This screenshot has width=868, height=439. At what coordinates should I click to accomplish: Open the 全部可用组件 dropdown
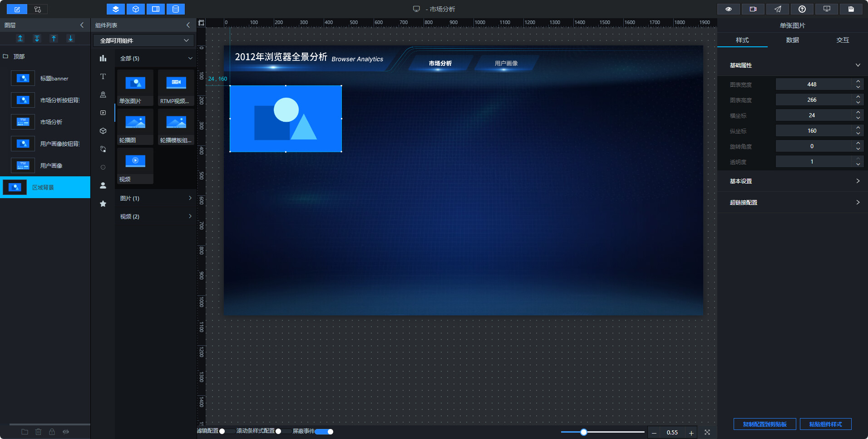pyautogui.click(x=143, y=40)
